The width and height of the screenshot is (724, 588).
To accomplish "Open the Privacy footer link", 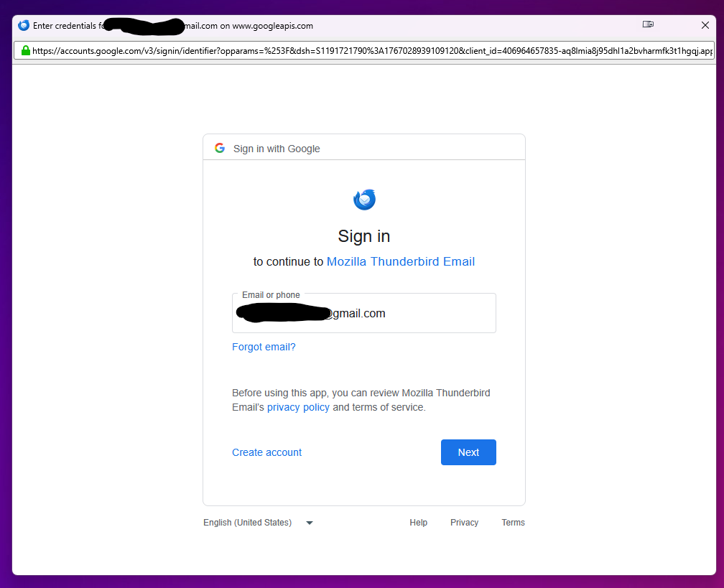I will coord(464,523).
